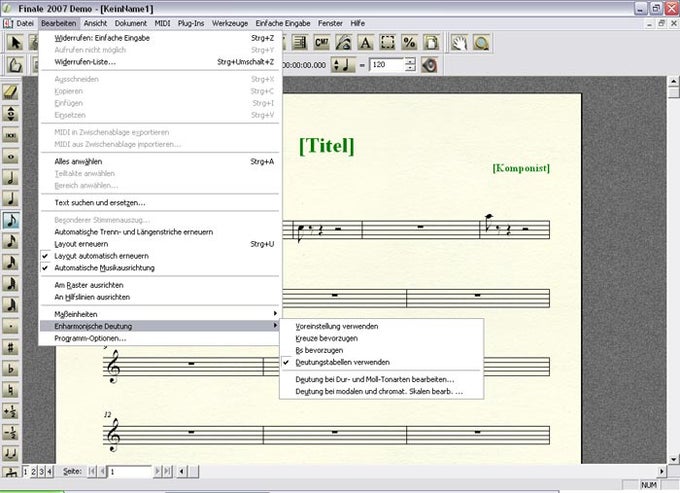Select the Hand Grabber tool
Image resolution: width=680 pixels, height=493 pixels.
click(459, 42)
